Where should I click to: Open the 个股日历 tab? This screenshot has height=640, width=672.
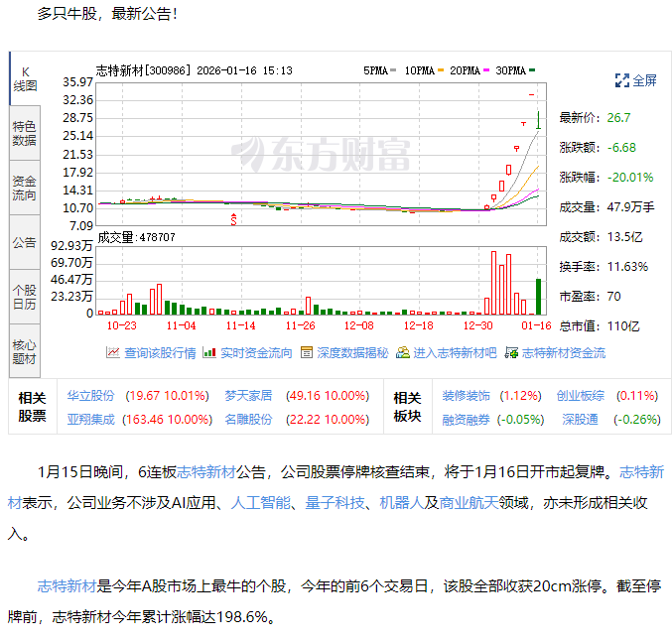(x=25, y=297)
